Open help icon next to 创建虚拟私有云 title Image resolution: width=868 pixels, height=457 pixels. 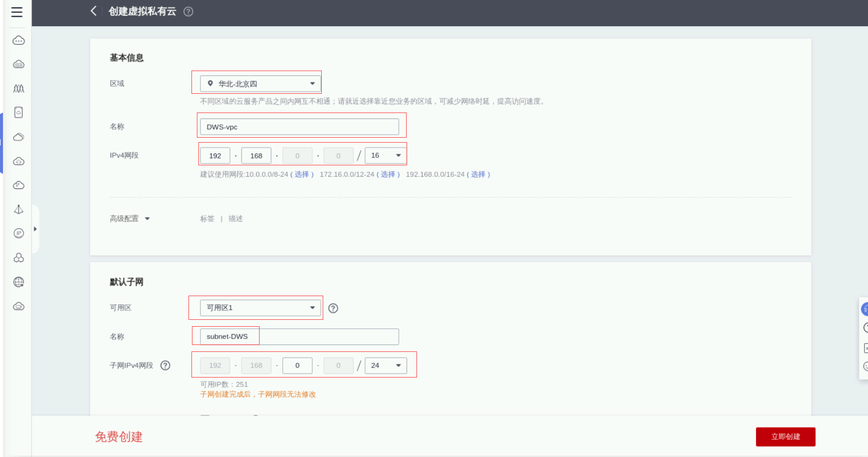point(189,11)
